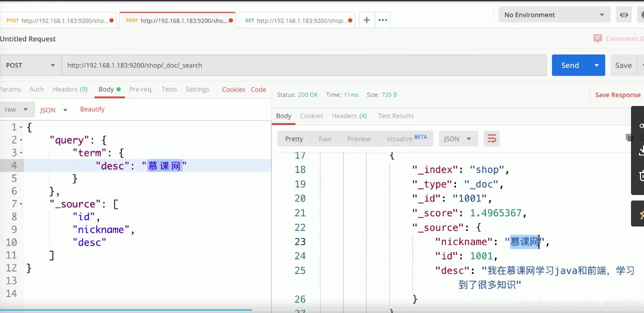Open the Send button dropdown arrow

[x=596, y=65]
